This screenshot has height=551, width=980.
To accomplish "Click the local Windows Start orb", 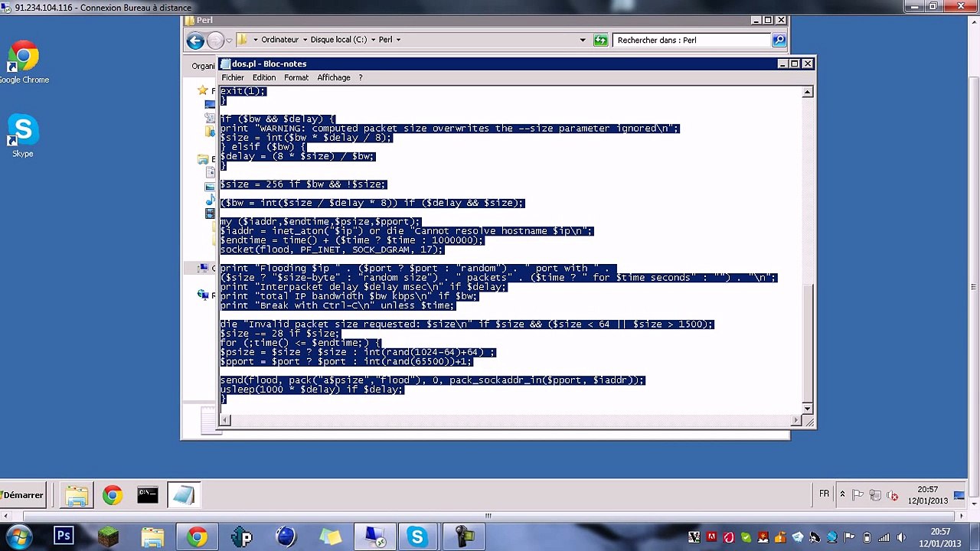I will (18, 536).
